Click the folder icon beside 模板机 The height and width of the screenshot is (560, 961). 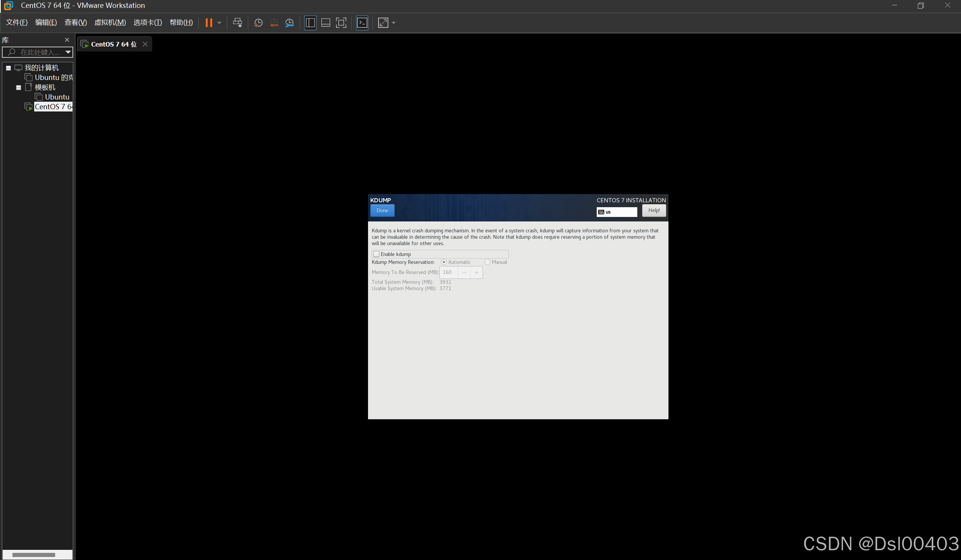(x=28, y=87)
